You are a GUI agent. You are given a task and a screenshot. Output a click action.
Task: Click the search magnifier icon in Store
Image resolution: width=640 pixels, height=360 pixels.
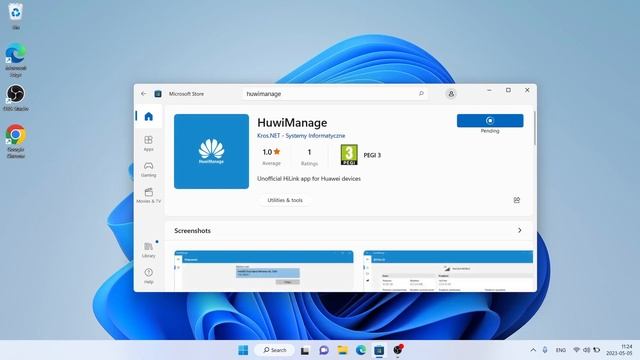pyautogui.click(x=421, y=93)
